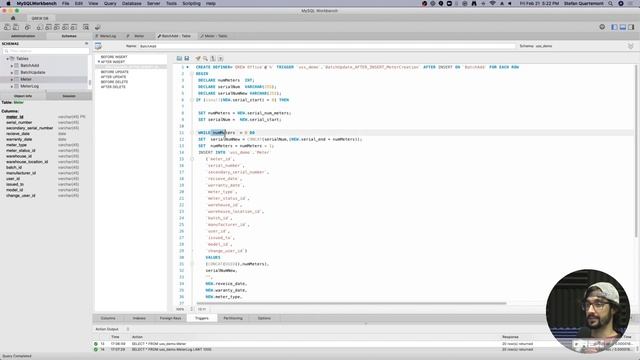
Task: Open the Partitioning tab
Action: pos(233,318)
